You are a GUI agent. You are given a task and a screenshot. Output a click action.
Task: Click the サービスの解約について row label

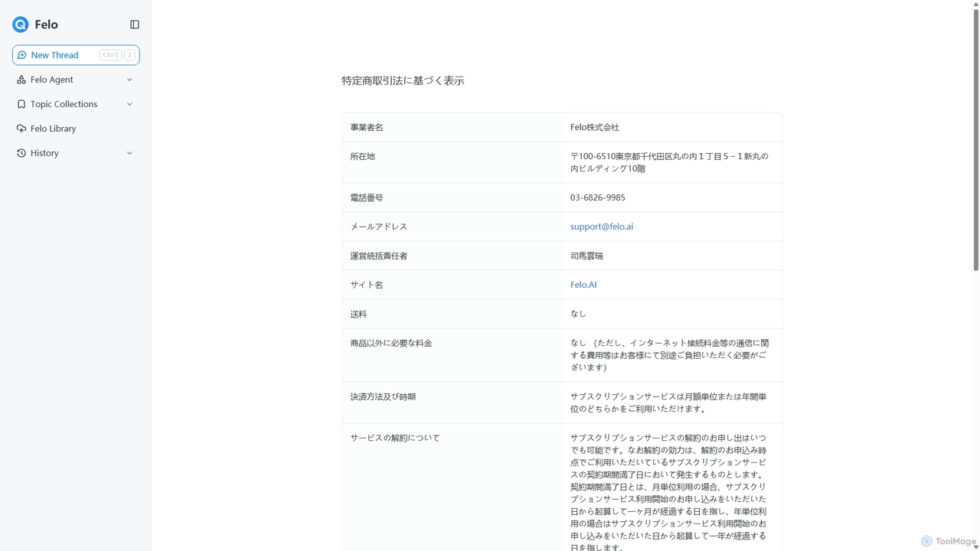(395, 438)
